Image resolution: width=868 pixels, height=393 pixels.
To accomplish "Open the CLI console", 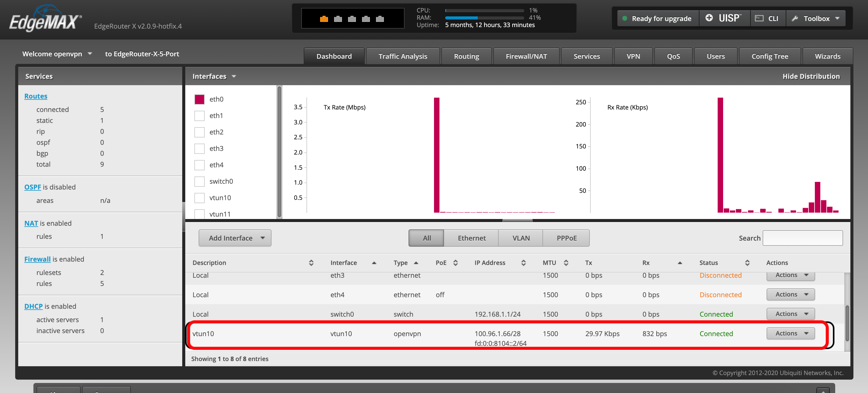I will [768, 18].
